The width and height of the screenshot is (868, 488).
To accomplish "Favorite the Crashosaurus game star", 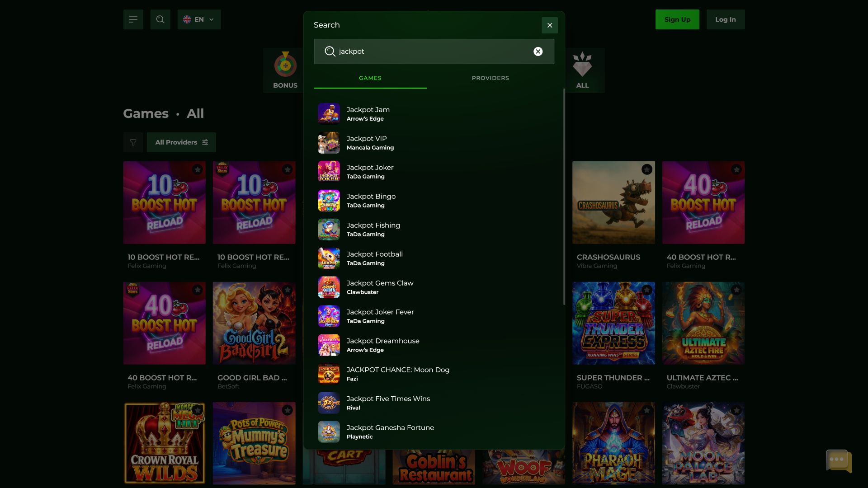I will (x=647, y=169).
